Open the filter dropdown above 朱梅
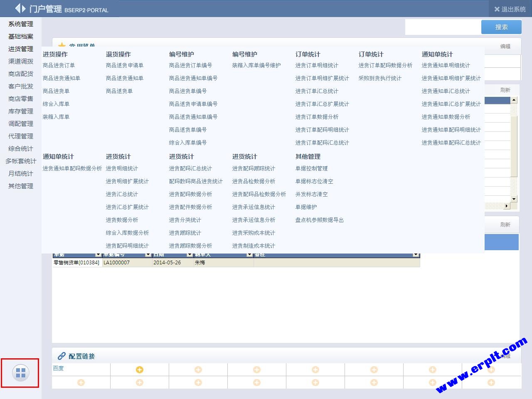Viewport: 532px width, 399px height. pos(249,255)
